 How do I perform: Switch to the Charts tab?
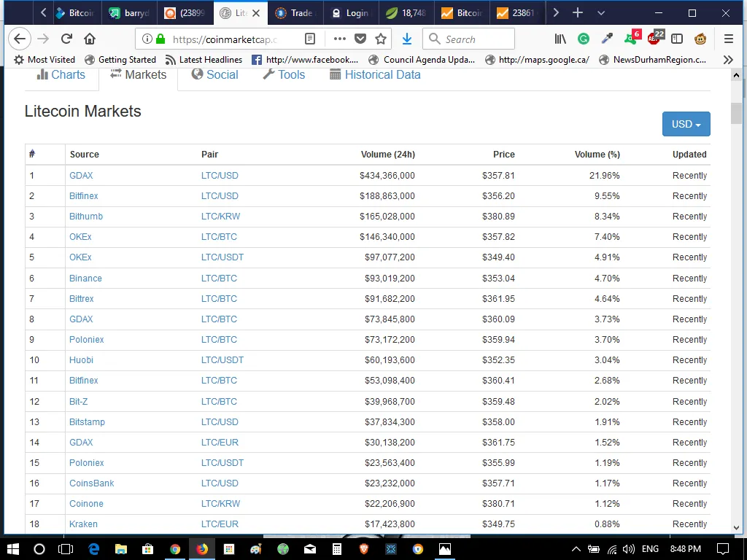[x=61, y=75]
